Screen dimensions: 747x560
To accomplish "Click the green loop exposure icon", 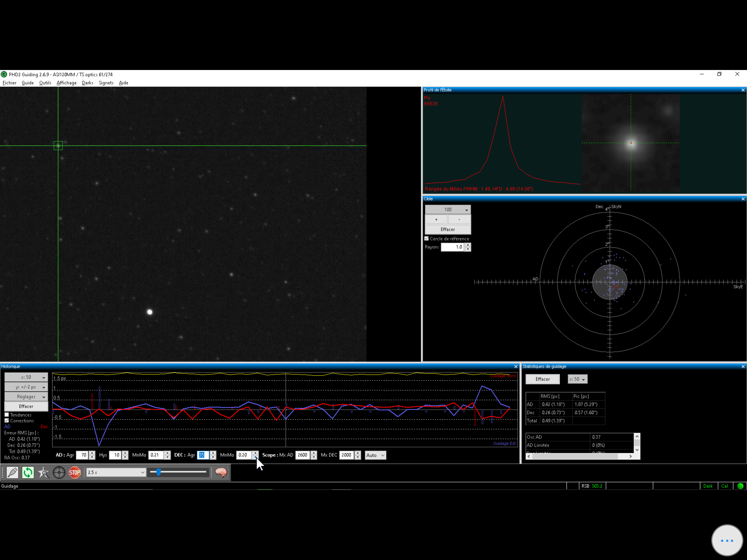I will [x=28, y=472].
